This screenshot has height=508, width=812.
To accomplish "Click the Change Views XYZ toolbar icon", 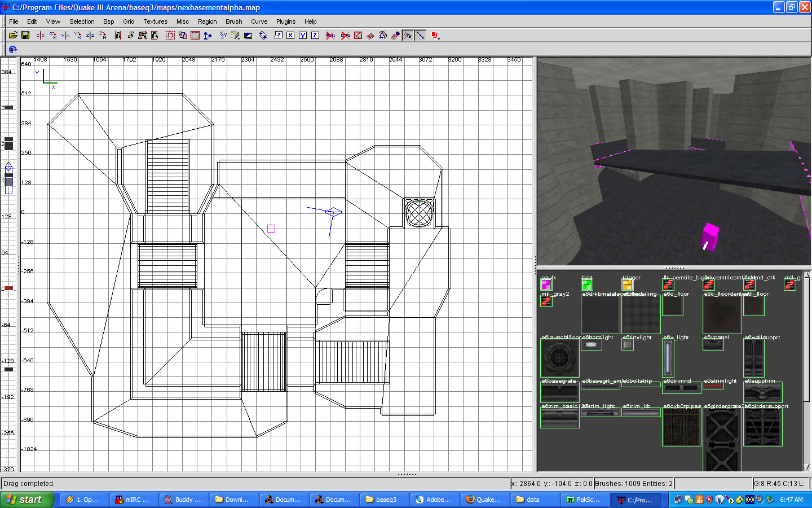I will pyautogui.click(x=223, y=35).
